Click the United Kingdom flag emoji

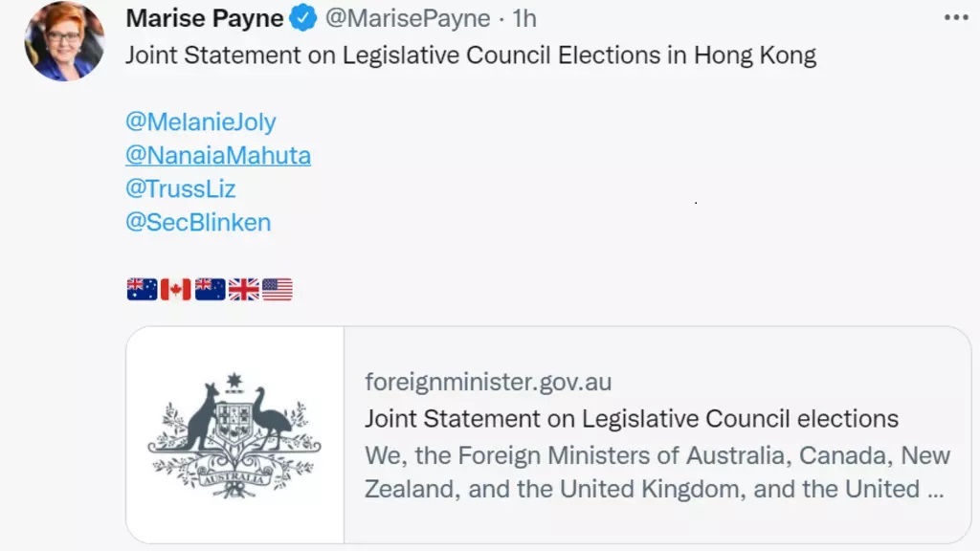coord(243,289)
